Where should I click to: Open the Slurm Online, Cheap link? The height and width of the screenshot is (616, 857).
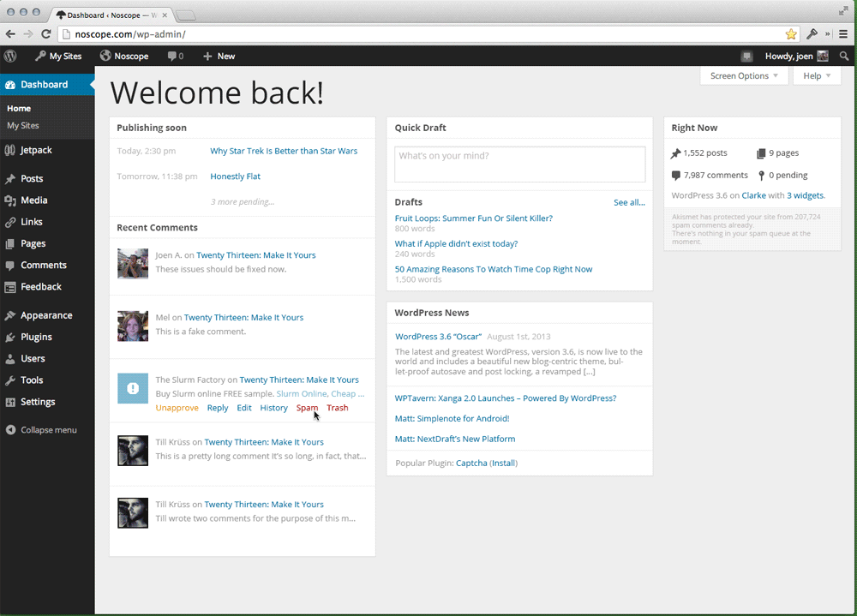[x=321, y=393]
